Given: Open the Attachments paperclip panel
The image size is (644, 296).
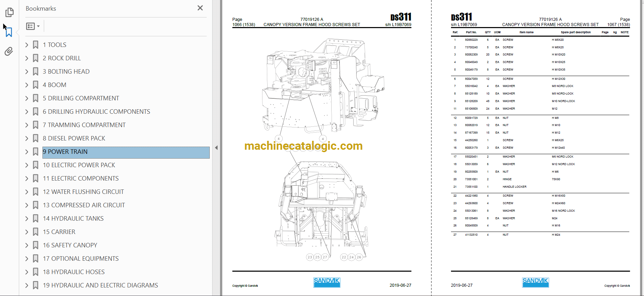Looking at the screenshot, I should (9, 51).
